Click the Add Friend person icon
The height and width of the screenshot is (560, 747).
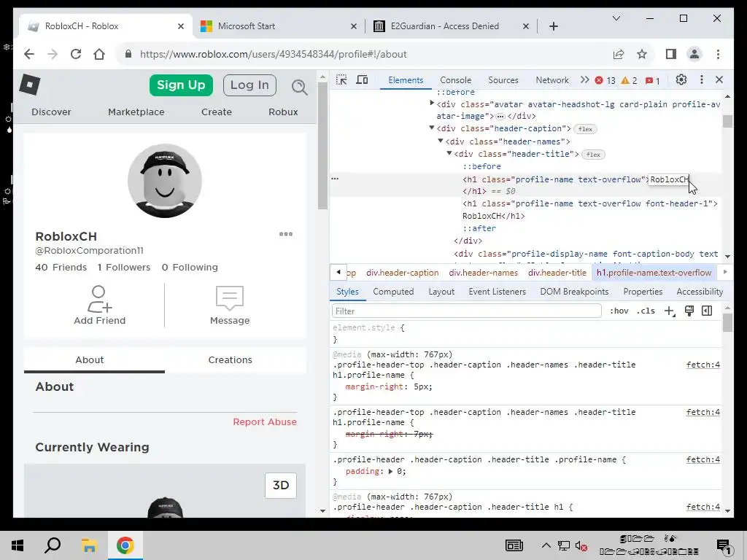pos(99,298)
